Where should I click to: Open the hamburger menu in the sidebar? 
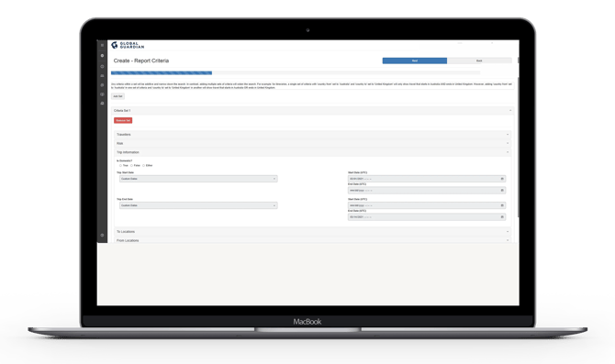coord(102,45)
